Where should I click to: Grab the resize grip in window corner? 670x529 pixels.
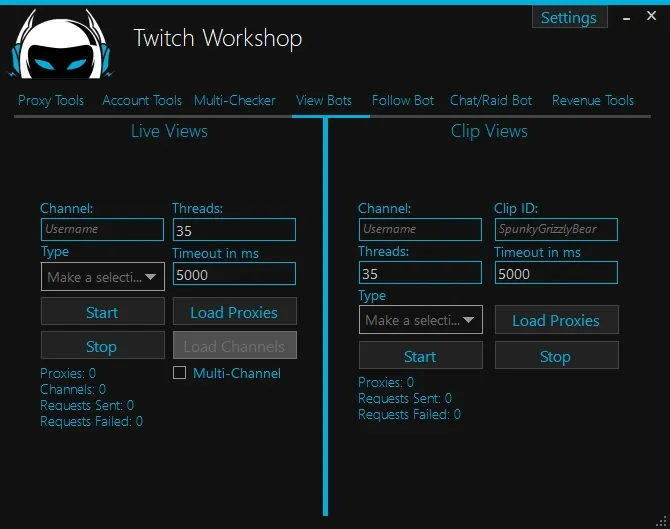pyautogui.click(x=661, y=521)
